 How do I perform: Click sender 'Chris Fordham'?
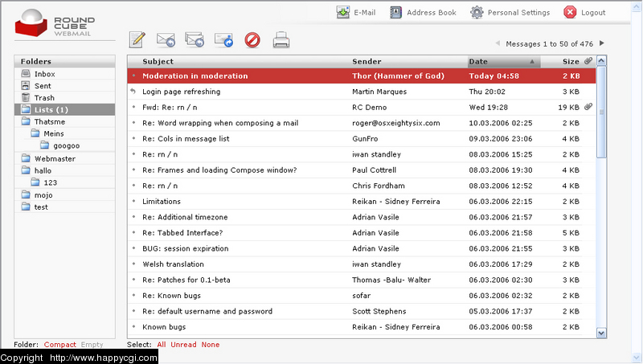pos(379,186)
